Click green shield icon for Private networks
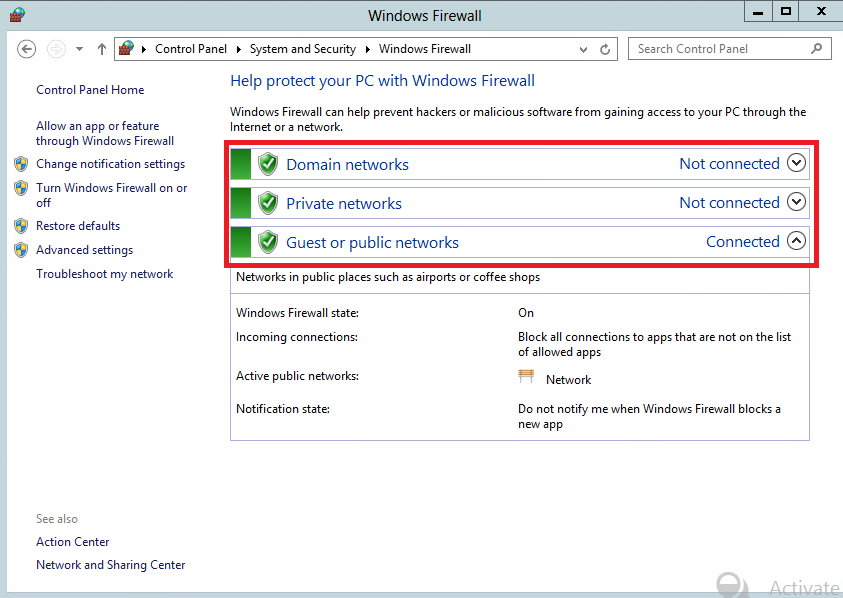 pos(268,203)
